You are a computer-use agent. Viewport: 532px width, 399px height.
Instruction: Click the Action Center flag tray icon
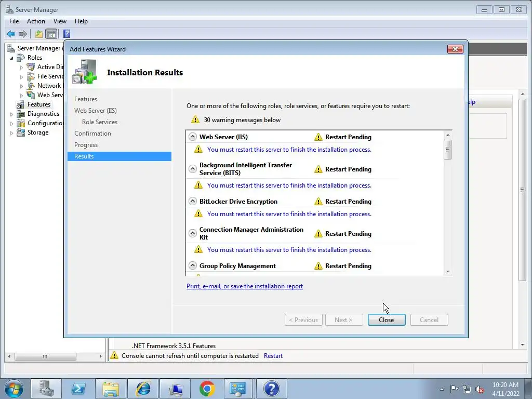454,389
